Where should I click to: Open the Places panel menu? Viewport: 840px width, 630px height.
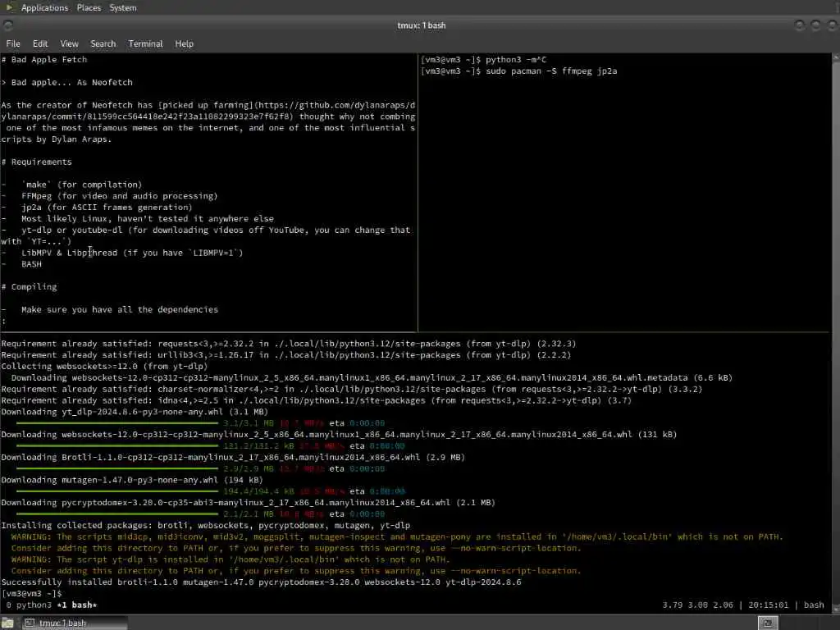89,8
